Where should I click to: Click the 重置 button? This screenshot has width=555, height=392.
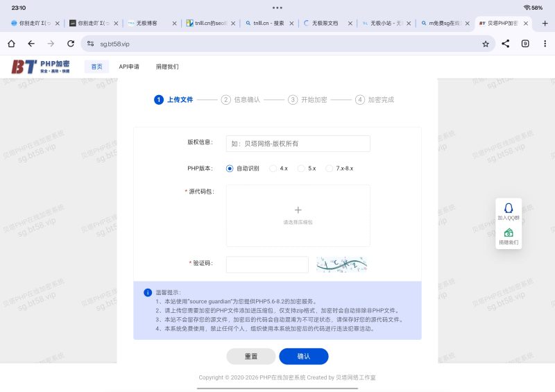pyautogui.click(x=251, y=356)
